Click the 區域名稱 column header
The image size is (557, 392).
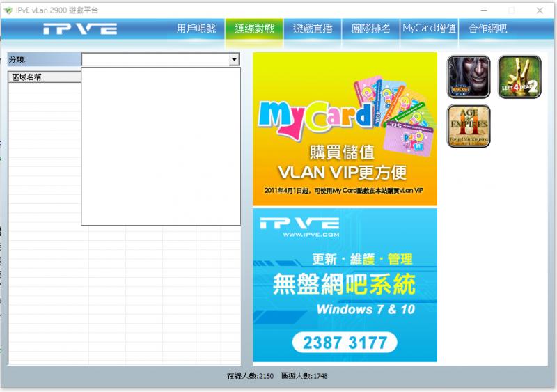click(x=45, y=77)
